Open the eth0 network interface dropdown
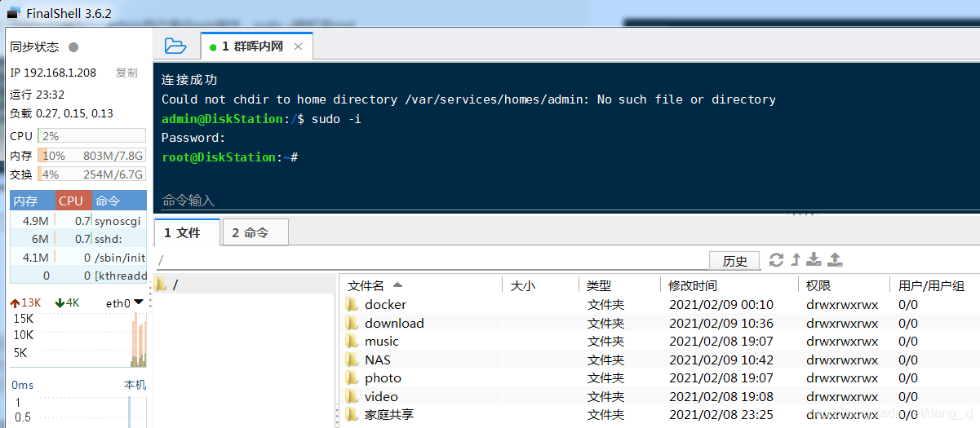980x428 pixels. pyautogui.click(x=138, y=302)
